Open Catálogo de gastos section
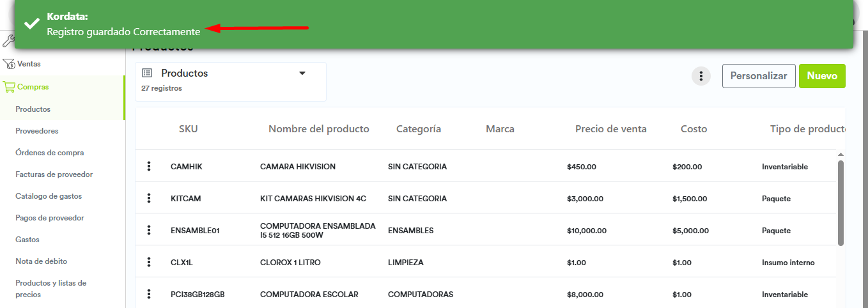 coord(49,196)
